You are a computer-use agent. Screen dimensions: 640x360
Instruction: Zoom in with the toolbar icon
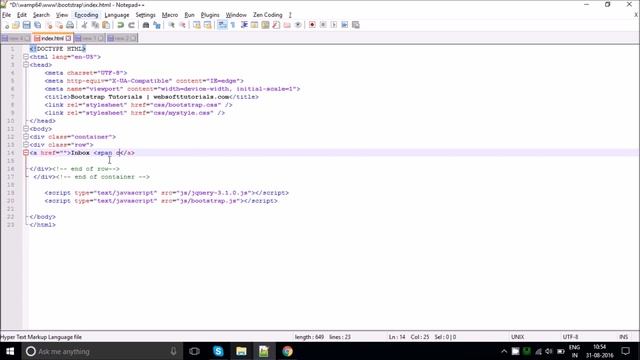(x=171, y=25)
